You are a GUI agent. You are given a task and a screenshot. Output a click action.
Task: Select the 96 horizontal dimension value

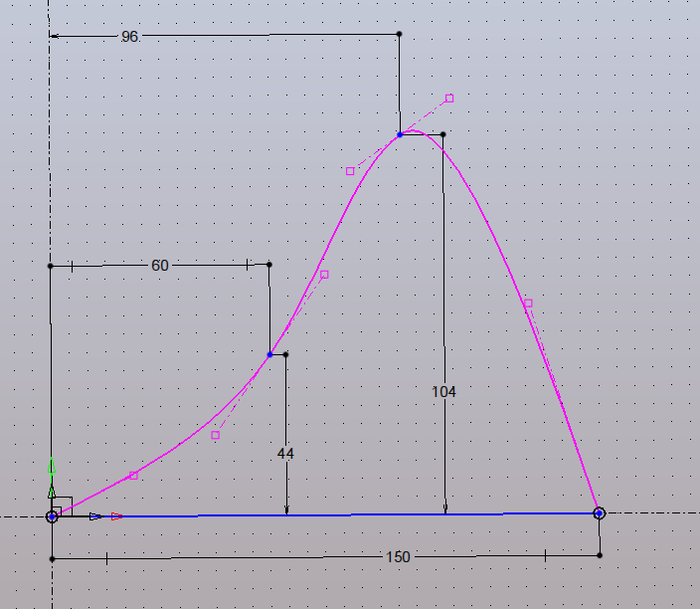click(129, 36)
